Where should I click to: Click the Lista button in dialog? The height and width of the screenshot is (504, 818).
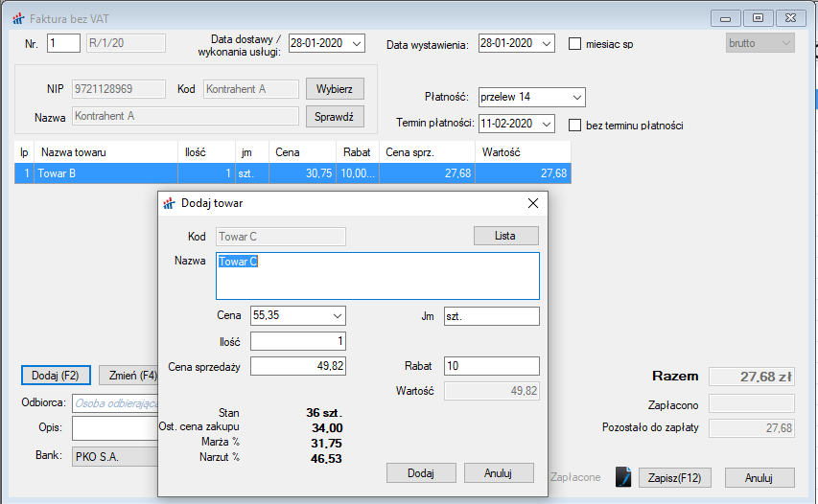(505, 236)
